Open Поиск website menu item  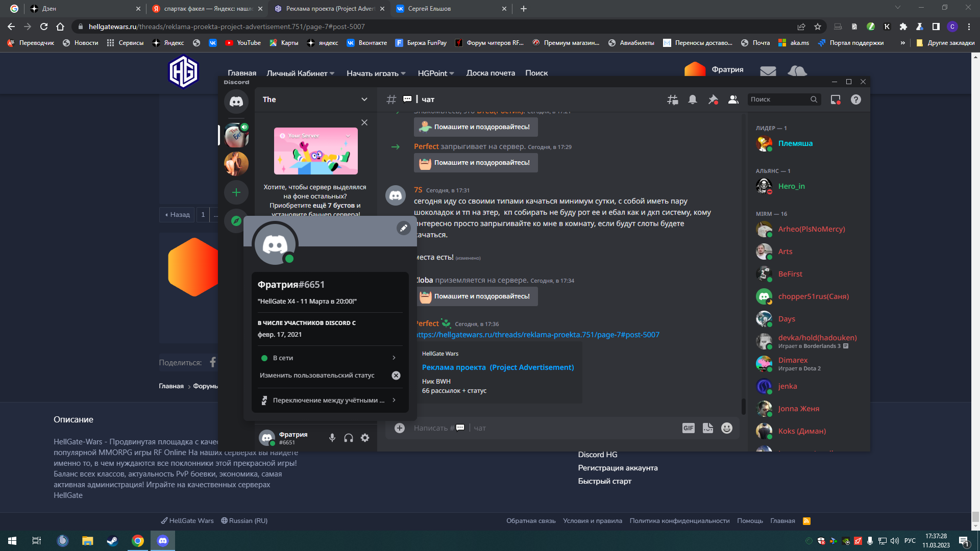point(536,73)
